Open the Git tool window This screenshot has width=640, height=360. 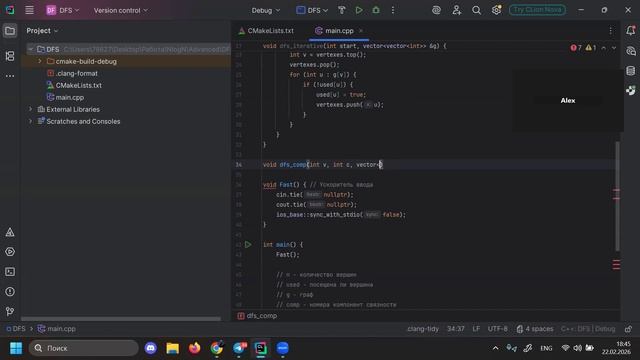click(10, 311)
